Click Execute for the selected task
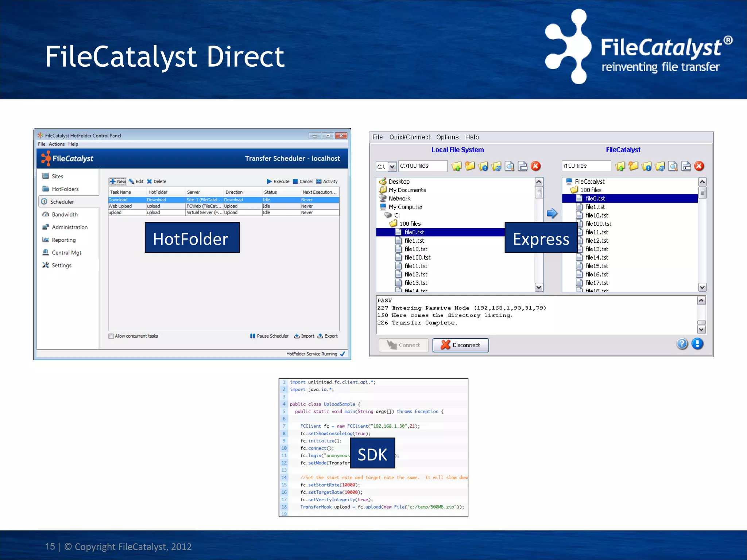Image resolution: width=747 pixels, height=560 pixels. 278,182
